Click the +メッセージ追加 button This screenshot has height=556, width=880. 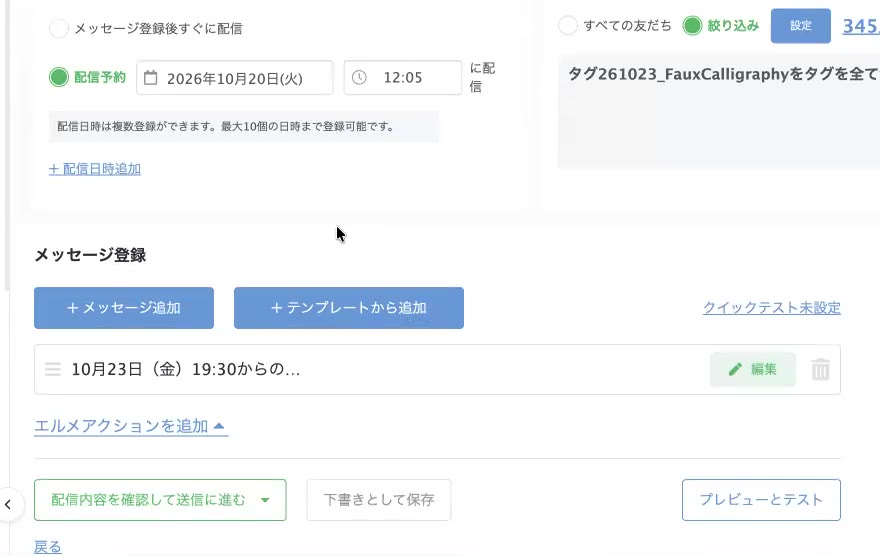(124, 308)
